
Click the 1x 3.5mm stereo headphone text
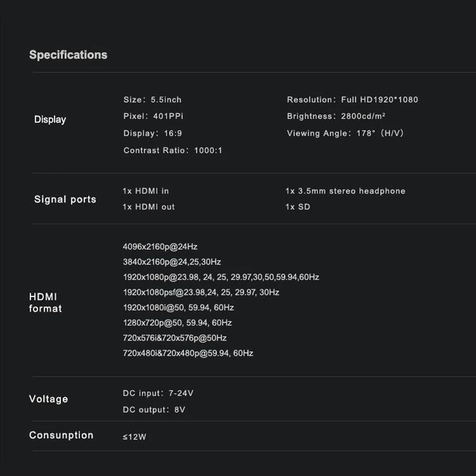tap(345, 191)
